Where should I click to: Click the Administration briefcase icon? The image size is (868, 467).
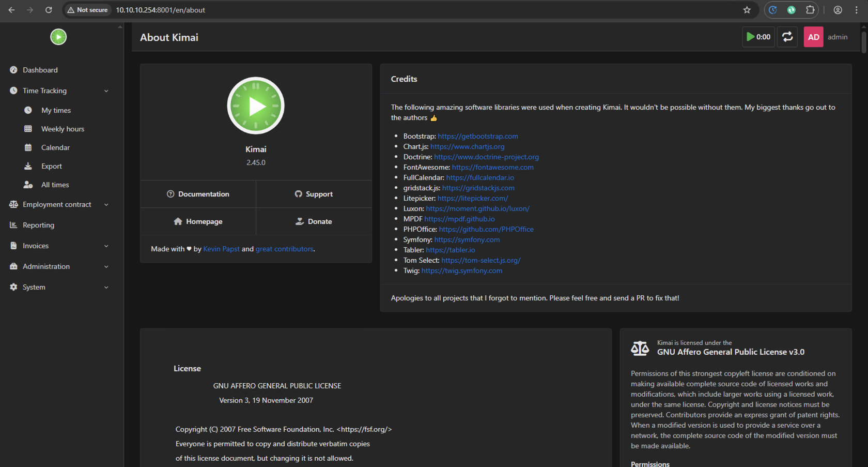13,266
